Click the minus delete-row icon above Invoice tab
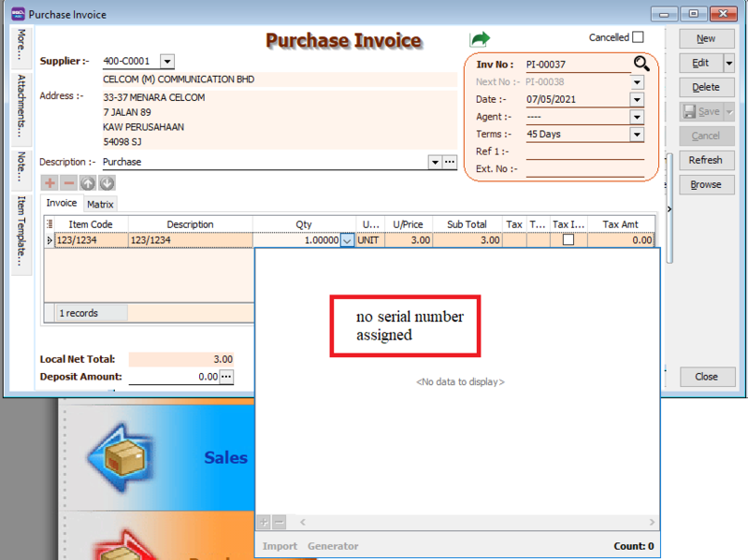 pyautogui.click(x=68, y=182)
